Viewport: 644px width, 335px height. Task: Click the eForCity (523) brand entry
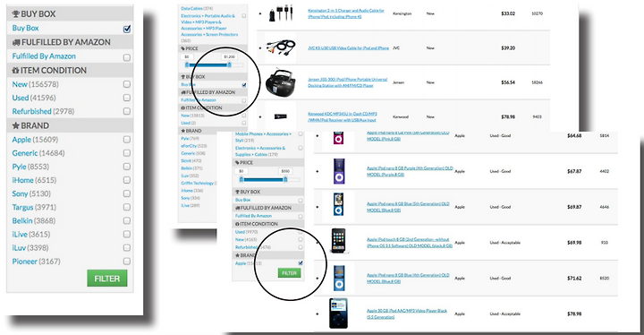[x=194, y=146]
